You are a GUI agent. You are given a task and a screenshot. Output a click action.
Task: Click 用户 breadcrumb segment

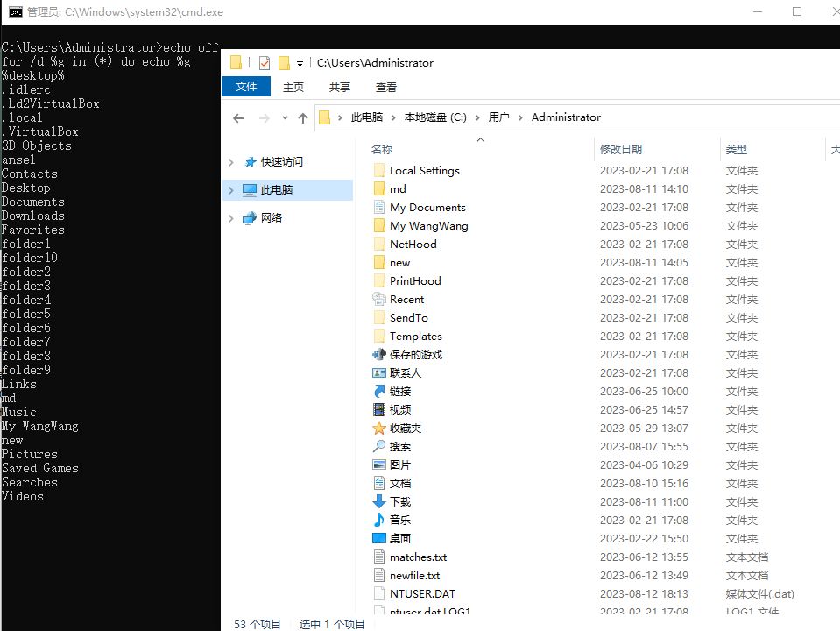tap(498, 117)
